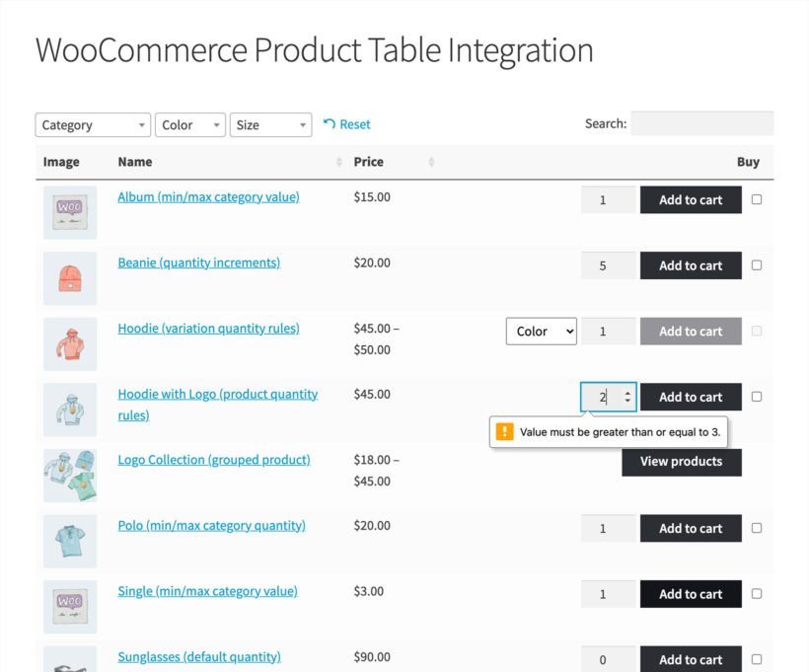The width and height of the screenshot is (809, 672).
Task: Click View products for Logo Collection
Action: (x=682, y=461)
